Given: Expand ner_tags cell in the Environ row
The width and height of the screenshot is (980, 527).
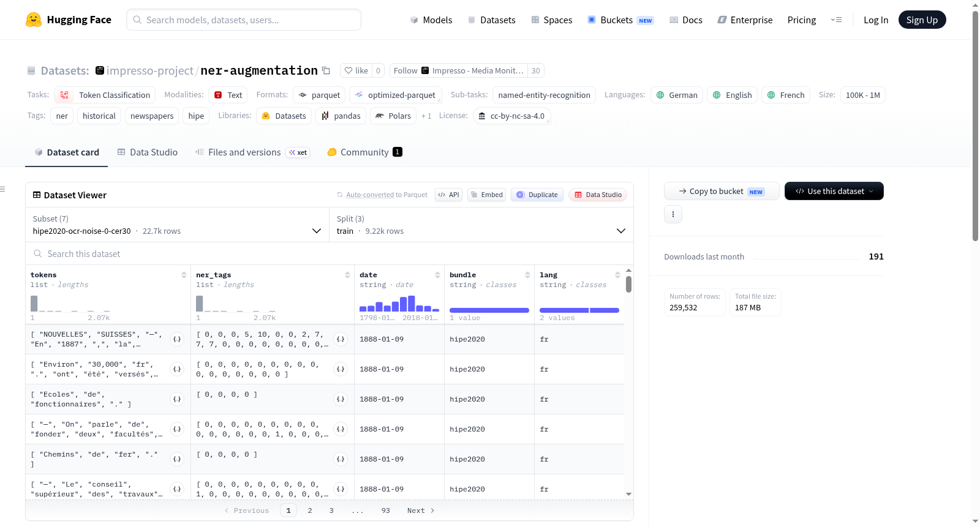Looking at the screenshot, I should 341,369.
